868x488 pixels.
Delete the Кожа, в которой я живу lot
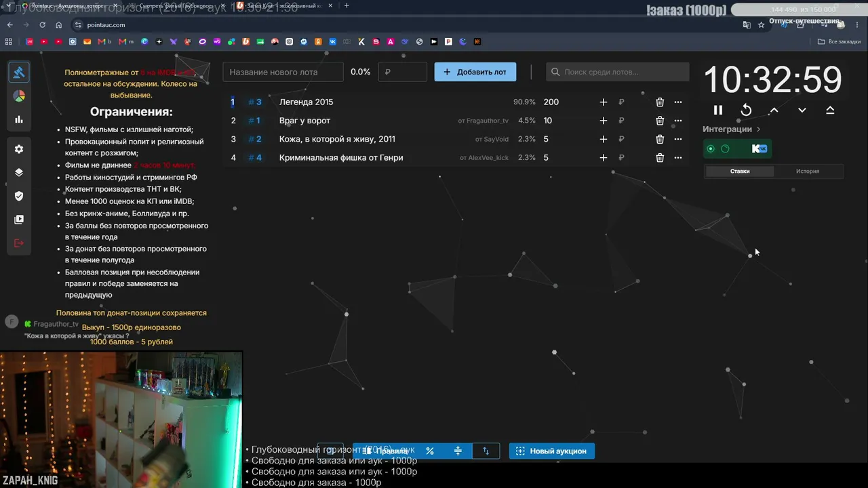tap(660, 139)
